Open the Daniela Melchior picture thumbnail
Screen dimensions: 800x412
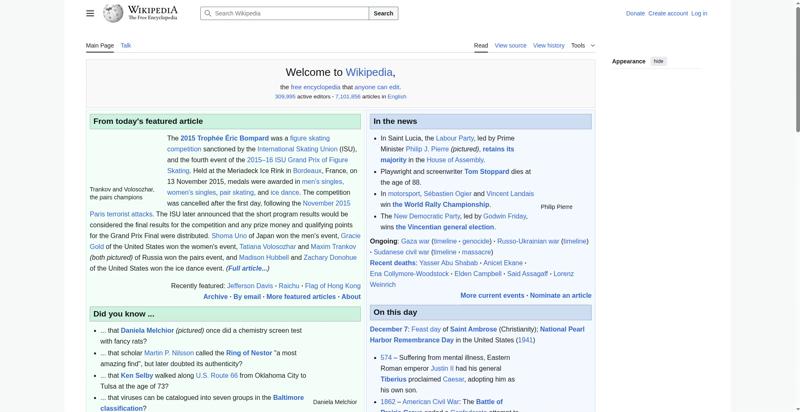coord(334,358)
